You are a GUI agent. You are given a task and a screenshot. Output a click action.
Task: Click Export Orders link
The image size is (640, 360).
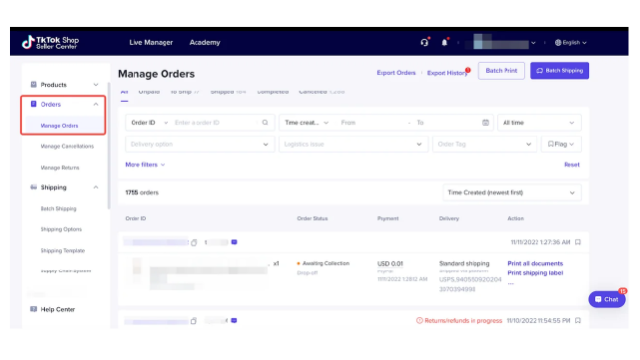tap(396, 73)
